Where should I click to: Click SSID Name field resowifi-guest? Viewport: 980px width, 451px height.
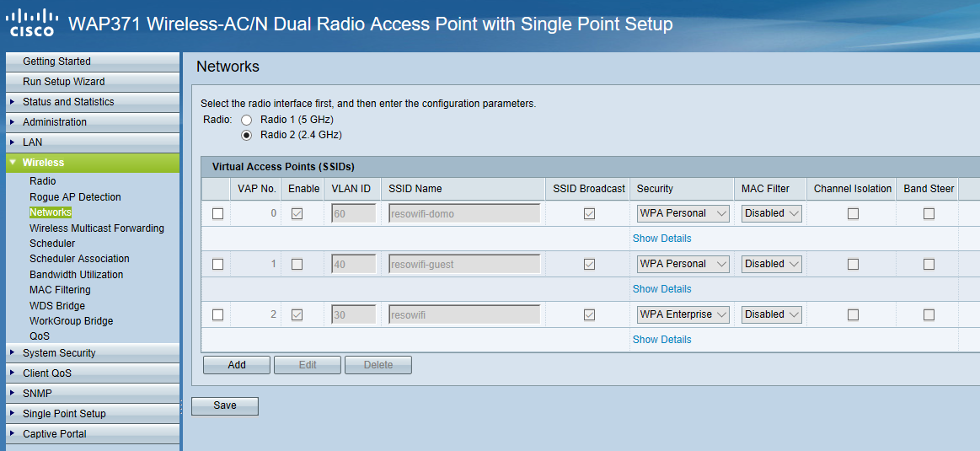coord(464,264)
